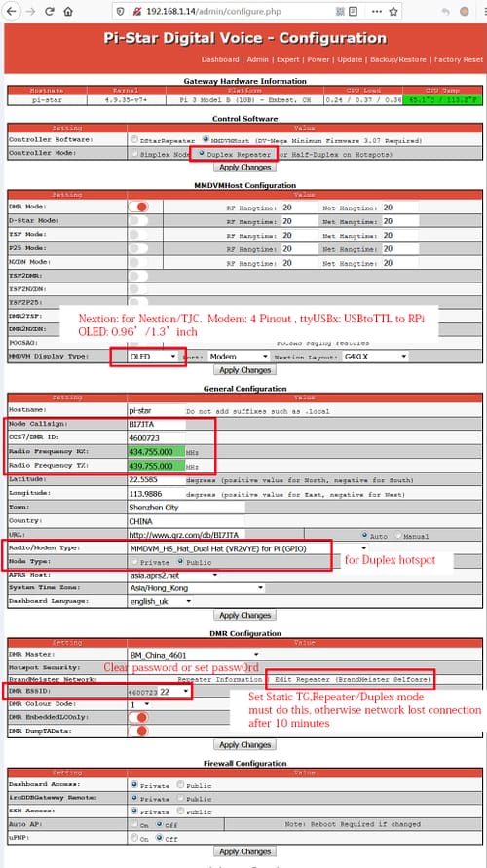Open the DMR ESSID dropdown showing 22
The image size is (487, 868).
point(175,692)
